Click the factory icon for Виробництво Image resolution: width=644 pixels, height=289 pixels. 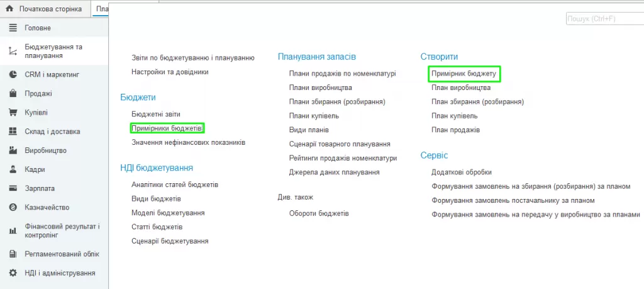(x=13, y=150)
